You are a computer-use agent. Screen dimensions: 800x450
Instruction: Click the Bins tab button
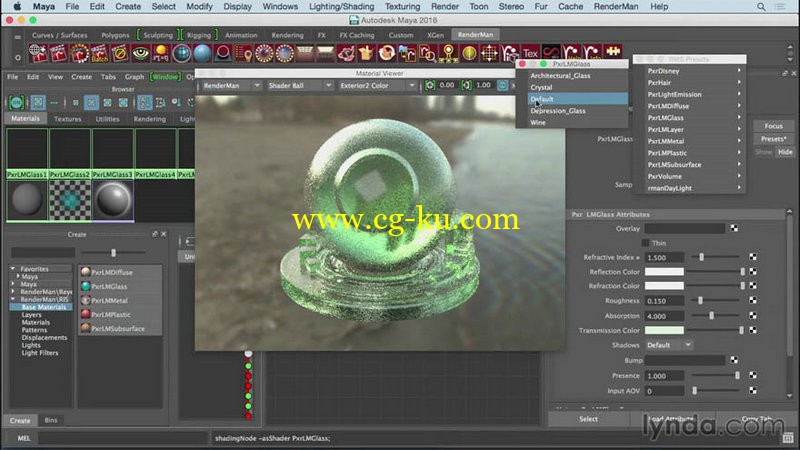pyautogui.click(x=51, y=420)
